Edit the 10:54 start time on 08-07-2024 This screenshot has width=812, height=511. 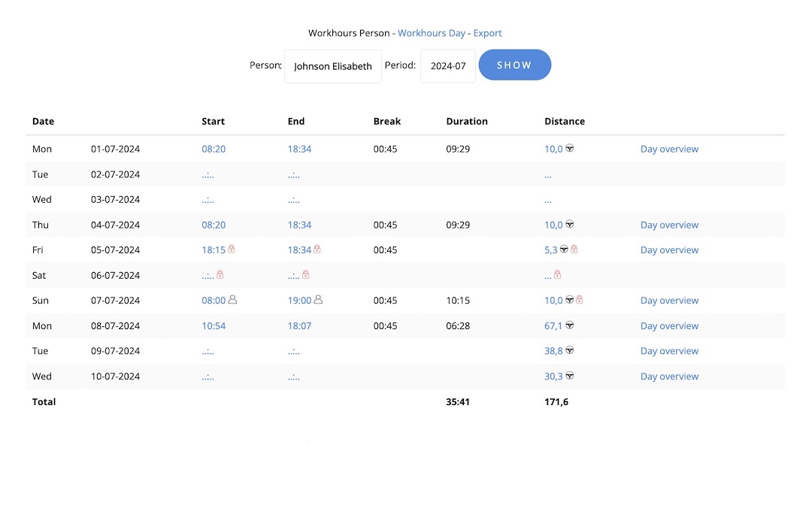click(214, 326)
